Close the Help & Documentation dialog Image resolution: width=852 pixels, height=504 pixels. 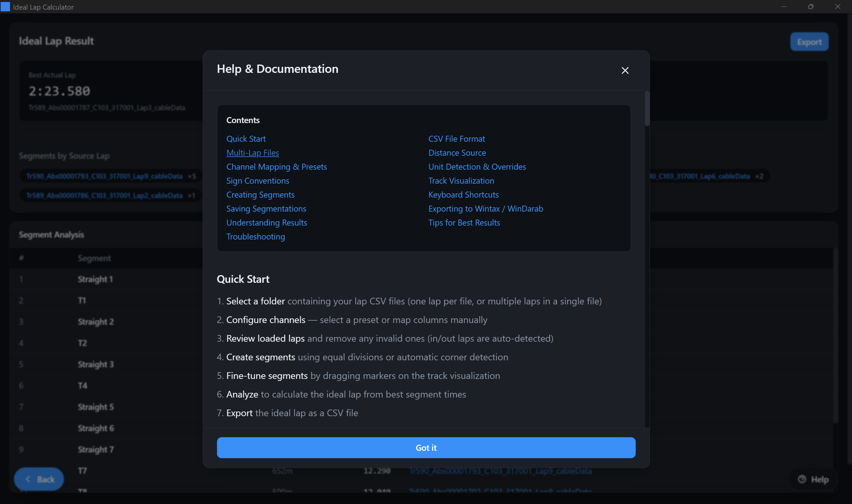[625, 70]
